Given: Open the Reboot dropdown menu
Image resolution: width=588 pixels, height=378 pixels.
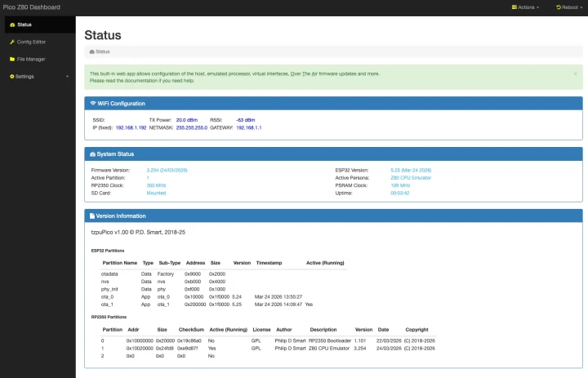Looking at the screenshot, I should [x=570, y=7].
